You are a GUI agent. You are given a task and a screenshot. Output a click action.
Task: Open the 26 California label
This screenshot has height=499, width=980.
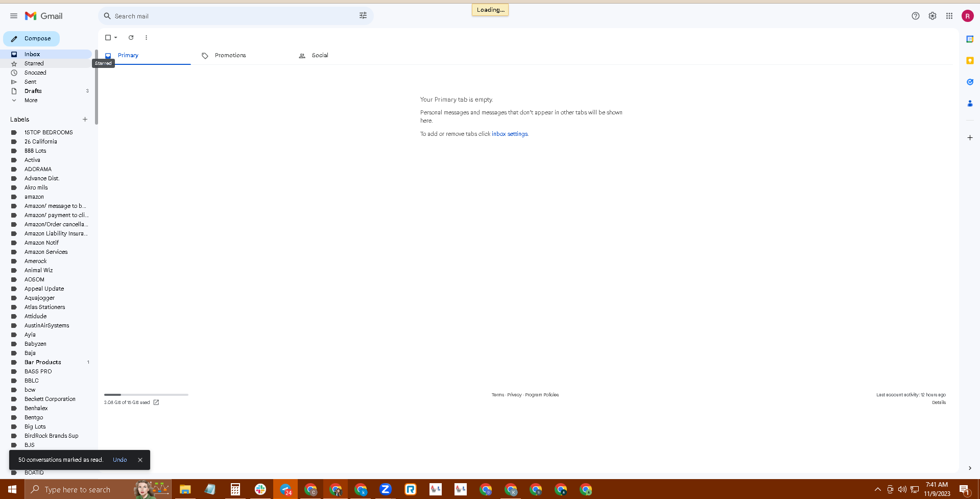(41, 141)
